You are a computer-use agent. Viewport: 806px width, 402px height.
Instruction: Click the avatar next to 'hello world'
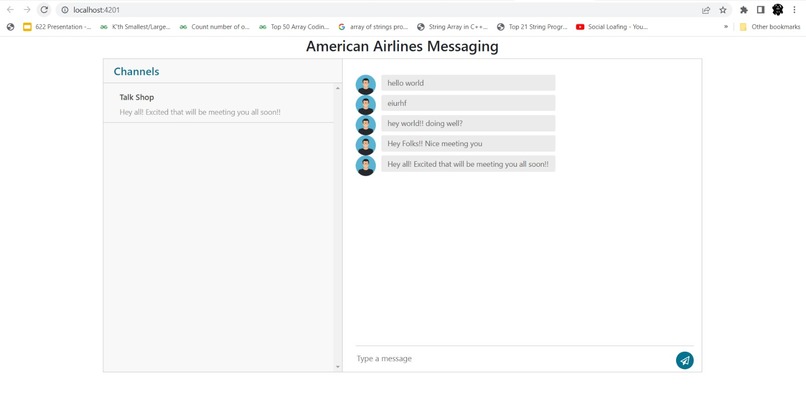(x=365, y=85)
